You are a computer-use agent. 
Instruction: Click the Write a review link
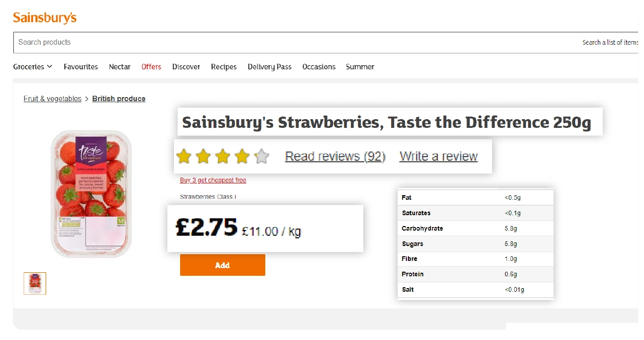(x=438, y=156)
